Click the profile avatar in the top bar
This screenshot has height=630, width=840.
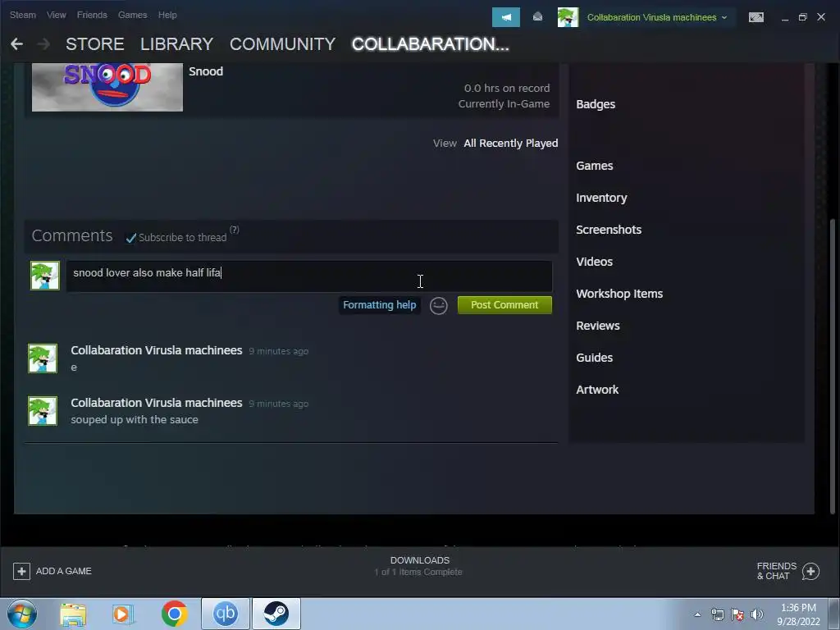[x=568, y=17]
